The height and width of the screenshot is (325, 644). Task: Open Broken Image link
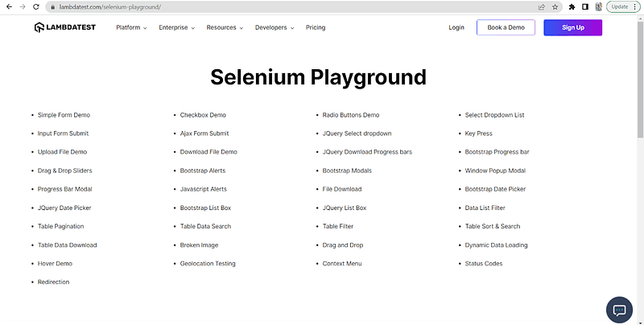click(x=199, y=245)
